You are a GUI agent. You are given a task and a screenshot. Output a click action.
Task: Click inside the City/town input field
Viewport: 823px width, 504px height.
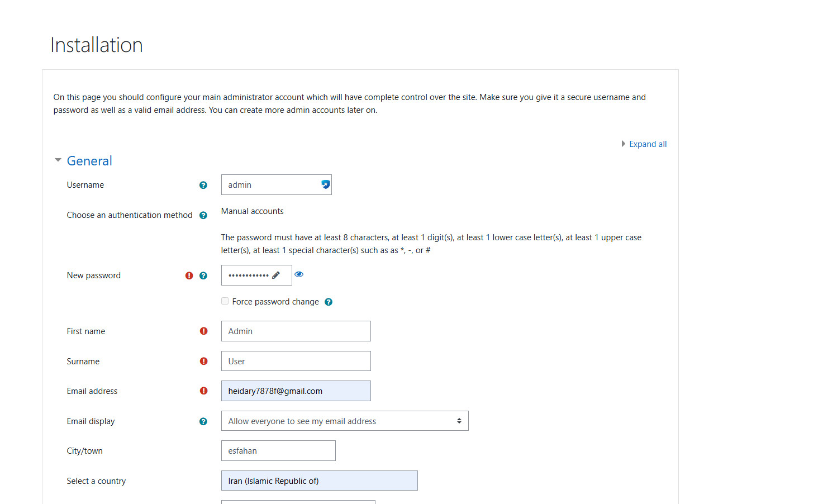point(278,450)
